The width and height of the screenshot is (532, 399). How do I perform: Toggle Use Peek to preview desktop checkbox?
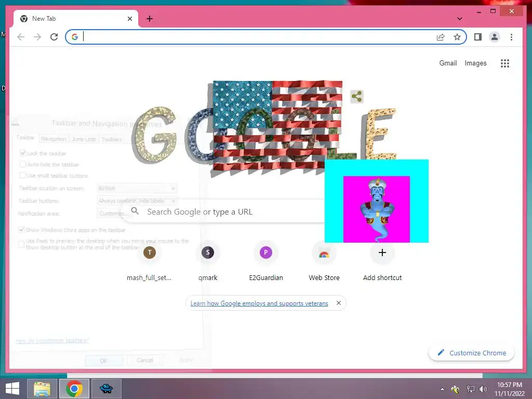pyautogui.click(x=21, y=244)
